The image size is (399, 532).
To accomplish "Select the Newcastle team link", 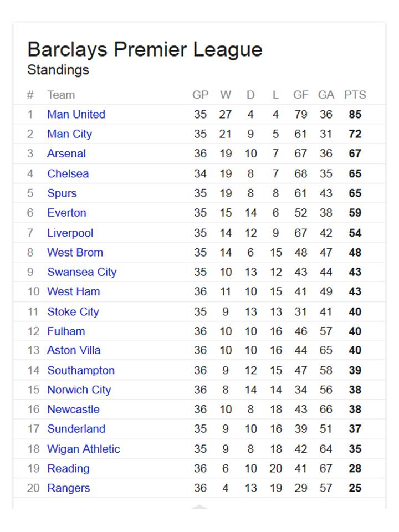I will tap(73, 409).
